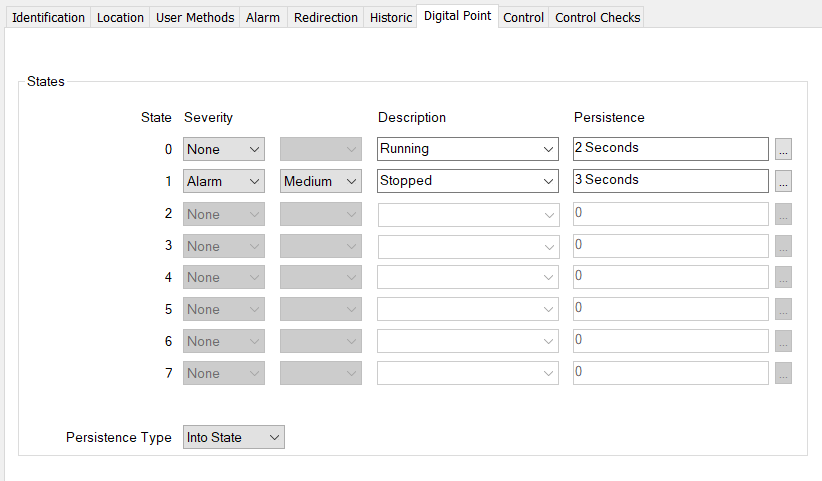Switch to the Location tab

pos(120,18)
